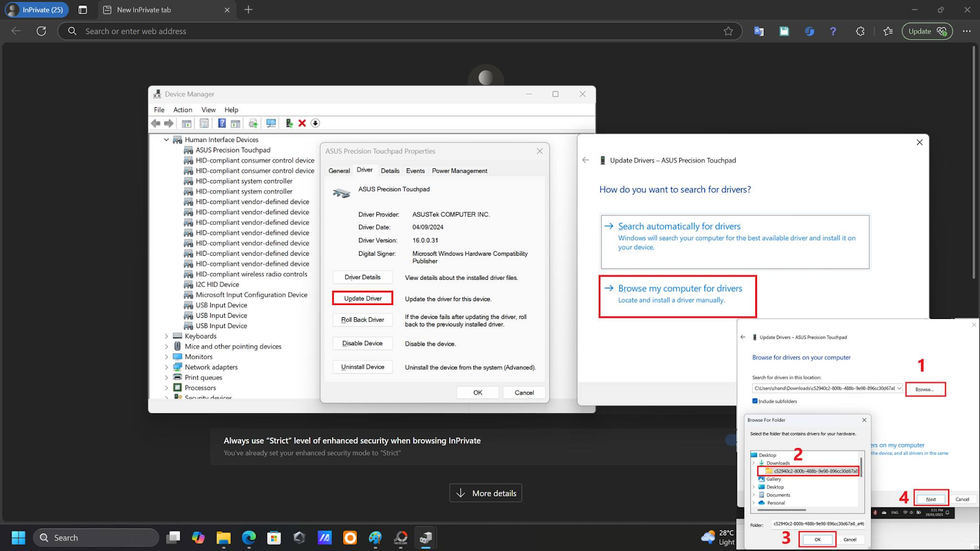Screen dimensions: 980x551
Task: Click the Google Translate extension icon
Action: point(759,31)
